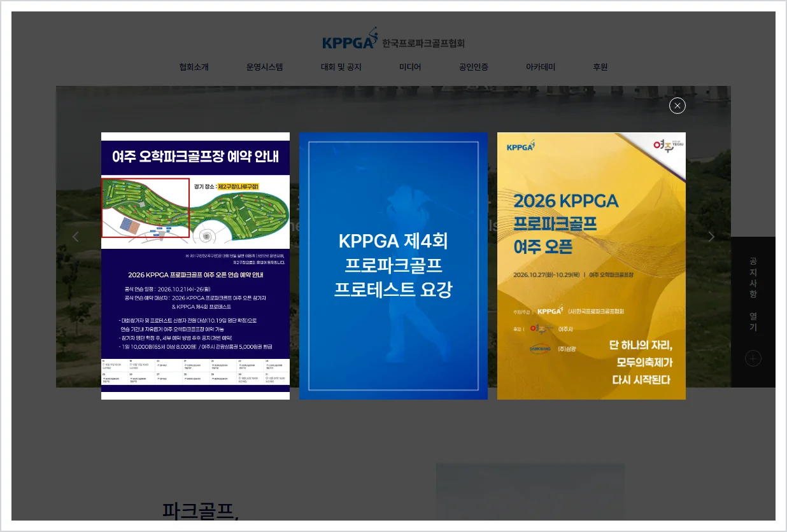Click the plus icon under 공지사항 열기
Screen dimensions: 787x532
pyautogui.click(x=753, y=358)
